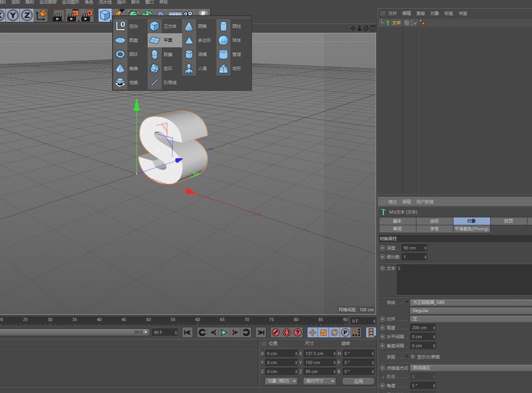The image size is (532, 393).
Task: Toggle rotation keyframe recording icon
Action: tap(334, 332)
